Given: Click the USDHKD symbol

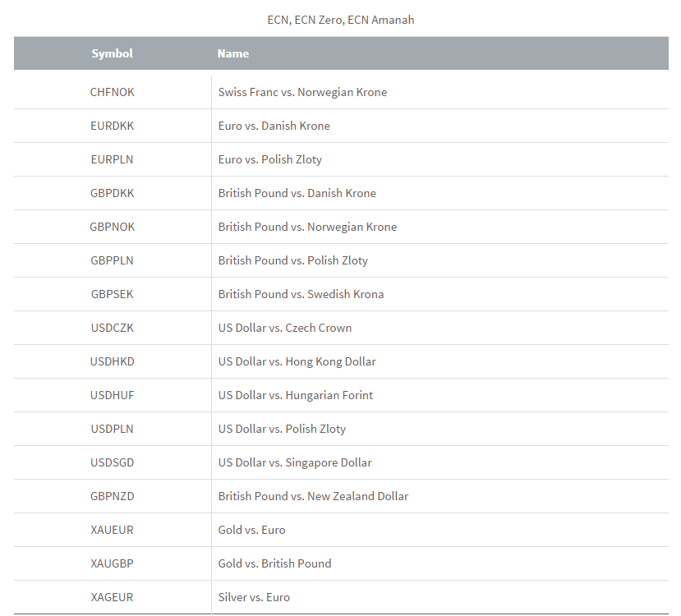Looking at the screenshot, I should click(112, 361).
